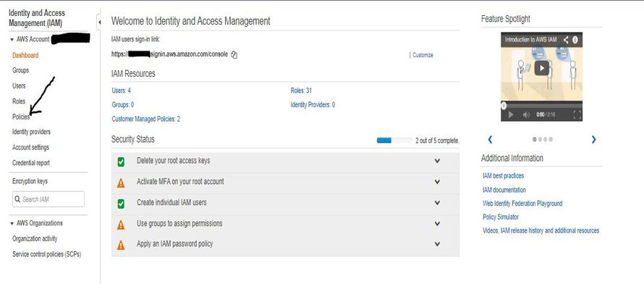This screenshot has width=644, height=284.
Task: Open Identity Providers: 0 link
Action: coord(313,105)
